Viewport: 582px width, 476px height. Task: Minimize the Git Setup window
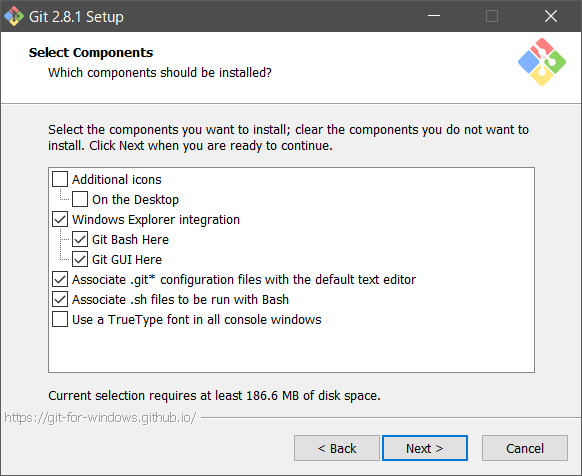pyautogui.click(x=434, y=16)
